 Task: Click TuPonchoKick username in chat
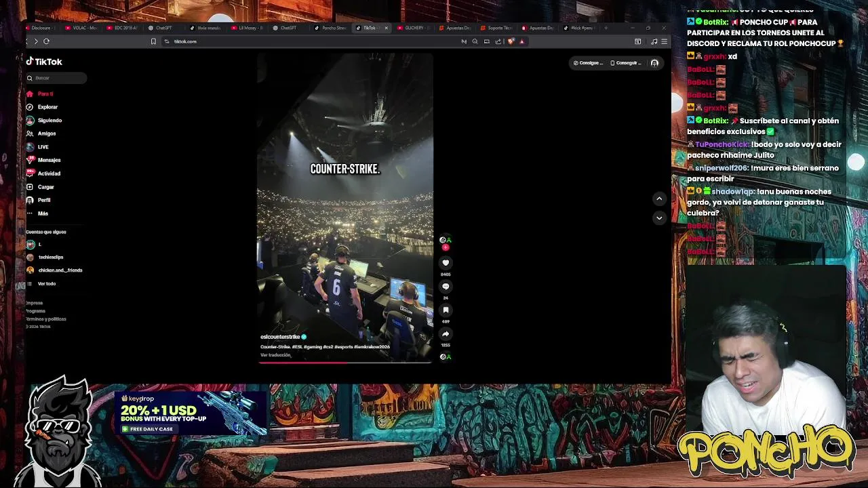coord(722,144)
